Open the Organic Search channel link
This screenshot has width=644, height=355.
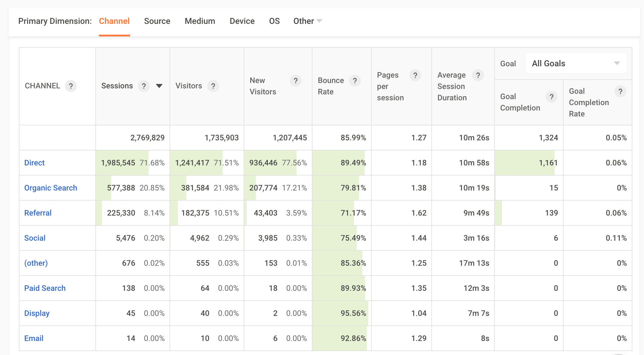[51, 188]
